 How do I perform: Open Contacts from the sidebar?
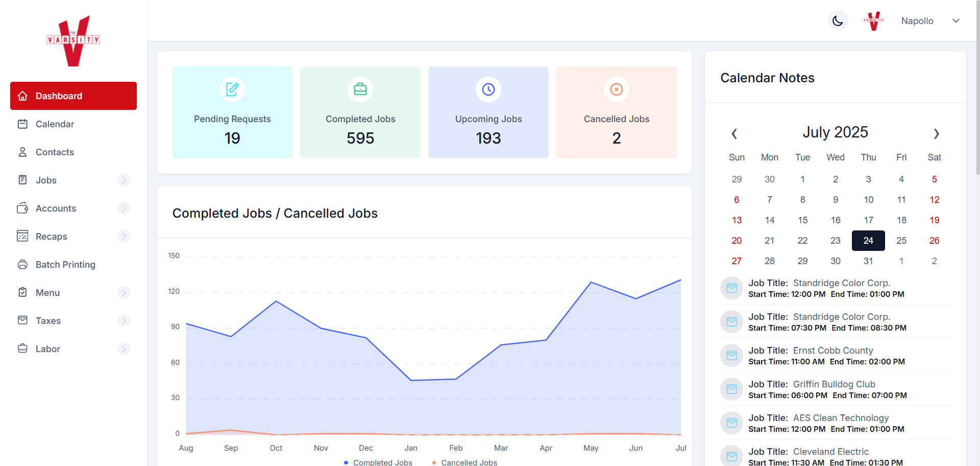[55, 152]
